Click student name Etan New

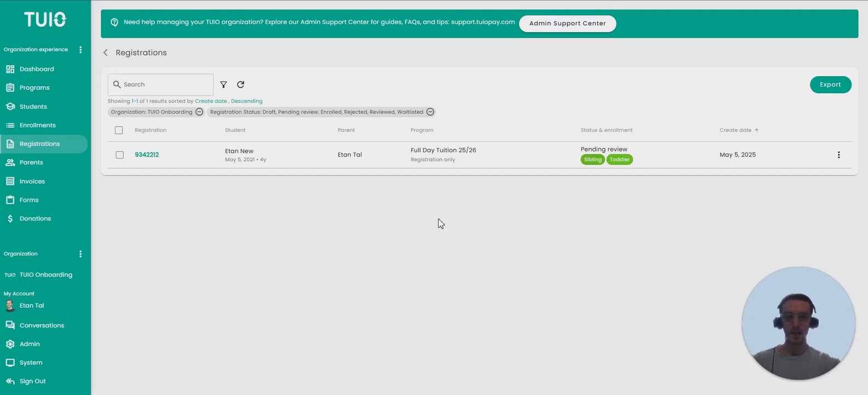[239, 151]
